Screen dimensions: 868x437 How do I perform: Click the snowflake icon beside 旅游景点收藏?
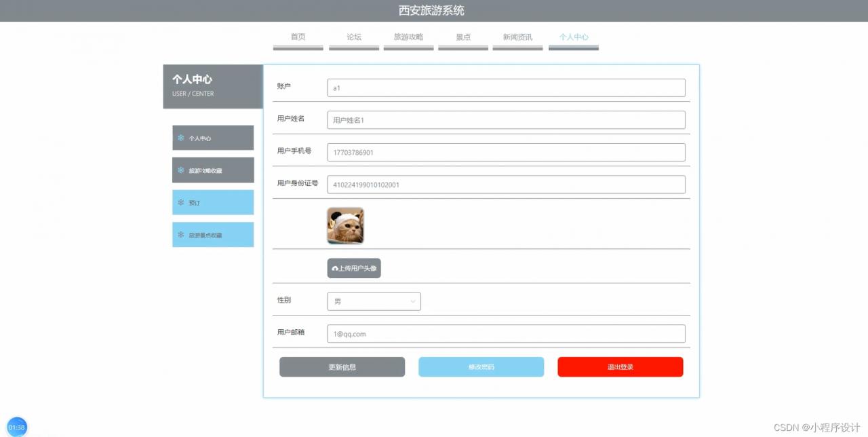181,235
